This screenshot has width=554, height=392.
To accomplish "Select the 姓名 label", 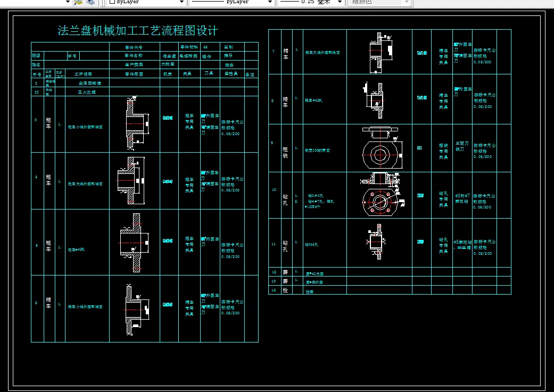I will click(x=36, y=65).
